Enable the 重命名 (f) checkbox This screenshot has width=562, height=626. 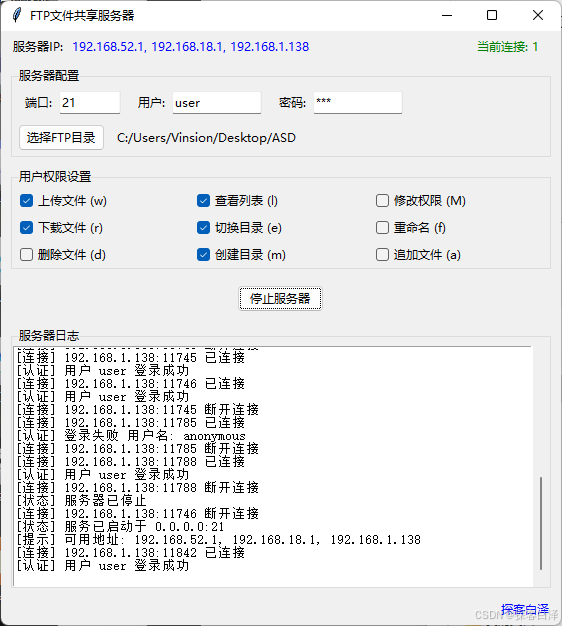tap(382, 228)
